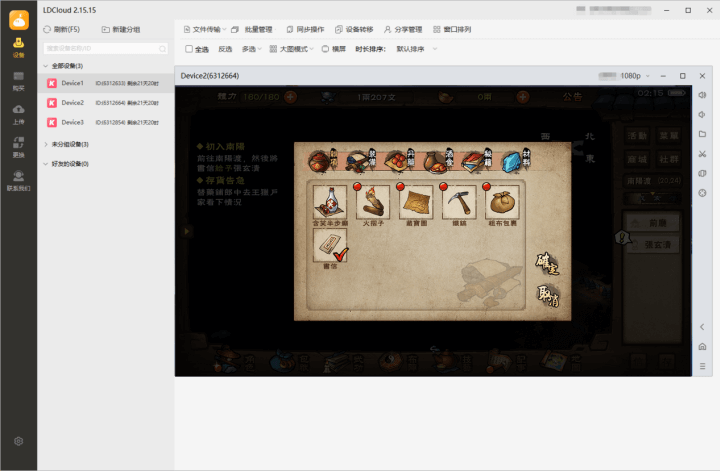This screenshot has height=471, width=720.
Task: Open the 多选 multi-select dropdown
Action: [252, 49]
